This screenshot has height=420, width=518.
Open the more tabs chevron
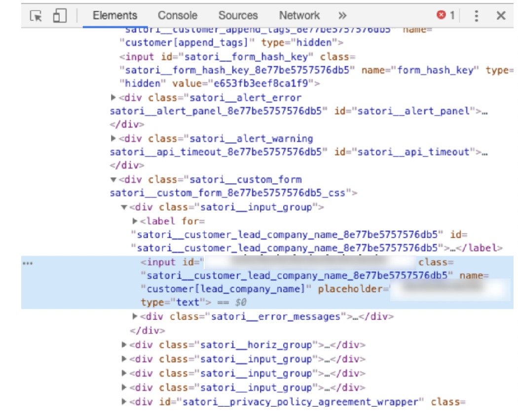pyautogui.click(x=342, y=16)
